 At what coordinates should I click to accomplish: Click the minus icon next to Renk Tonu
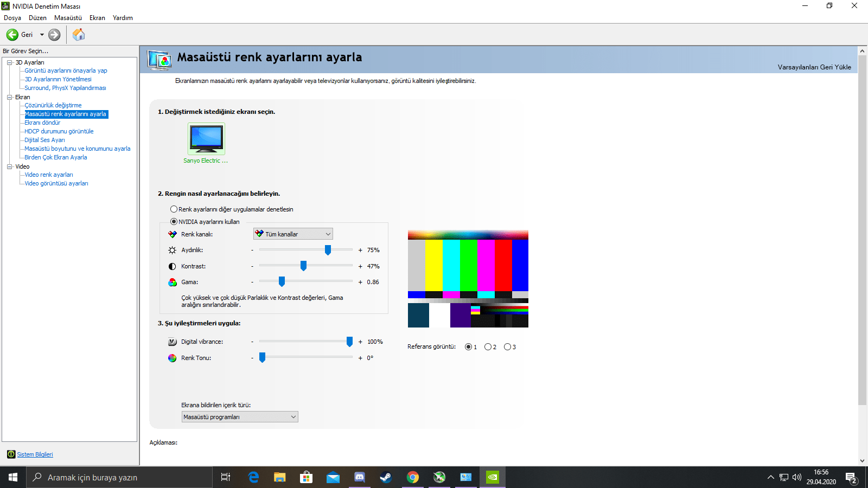(x=252, y=358)
